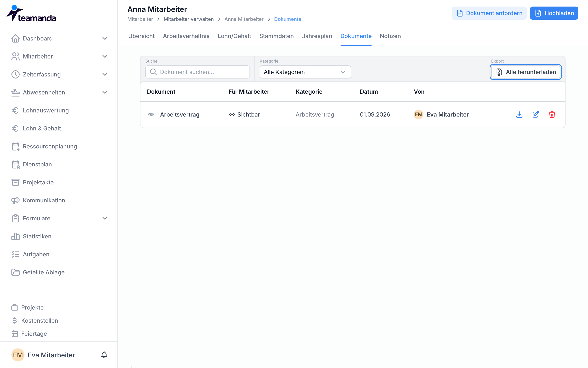Screen dimensions: 588x368
Task: Switch to the Lohn/Gehalt tab
Action: 234,36
